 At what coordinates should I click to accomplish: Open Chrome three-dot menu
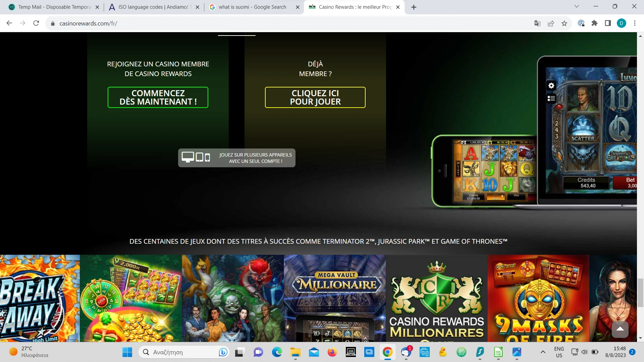coord(635,23)
